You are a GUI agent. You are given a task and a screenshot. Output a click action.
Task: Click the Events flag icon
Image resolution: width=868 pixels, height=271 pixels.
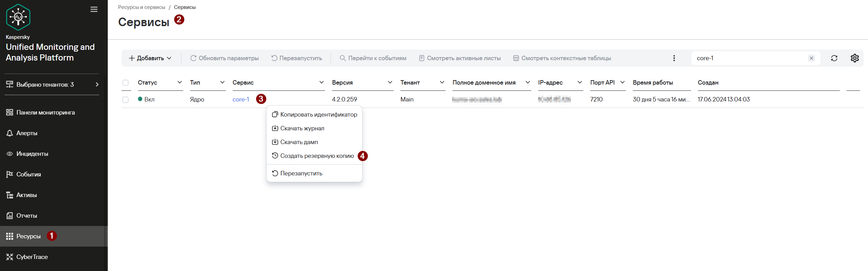[10, 174]
